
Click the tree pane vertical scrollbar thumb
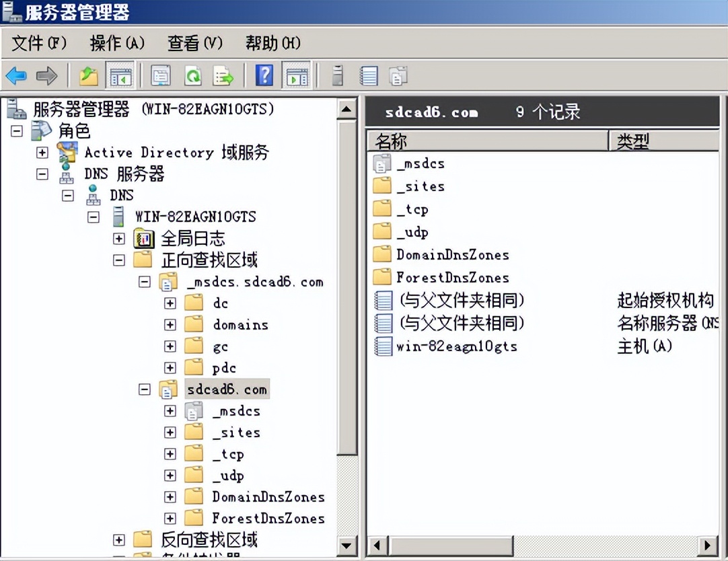tap(347, 287)
